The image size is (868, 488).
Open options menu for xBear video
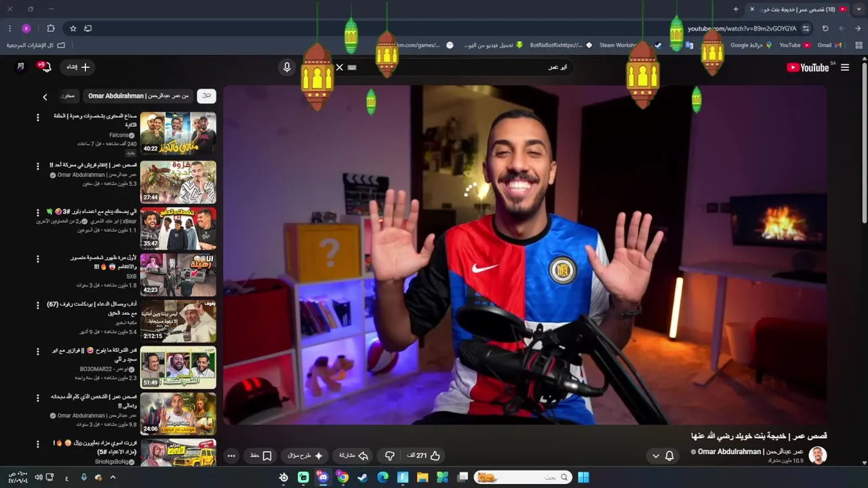tap(38, 212)
